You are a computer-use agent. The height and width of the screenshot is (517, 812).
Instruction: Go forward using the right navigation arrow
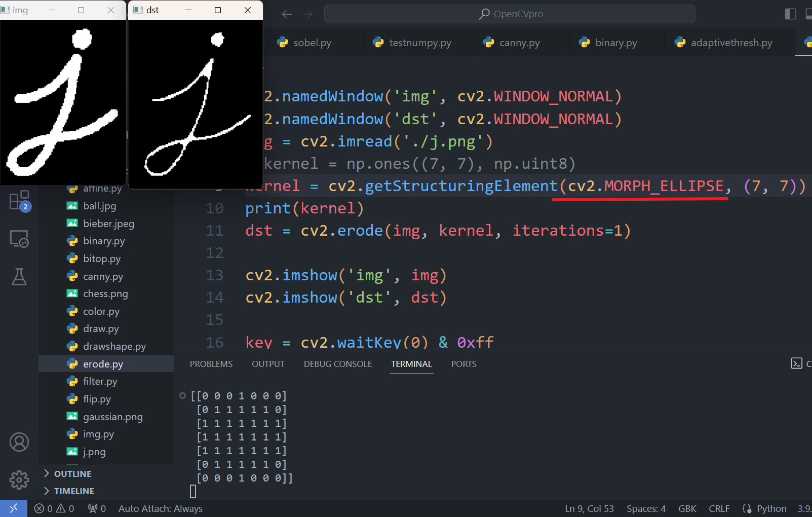(308, 14)
